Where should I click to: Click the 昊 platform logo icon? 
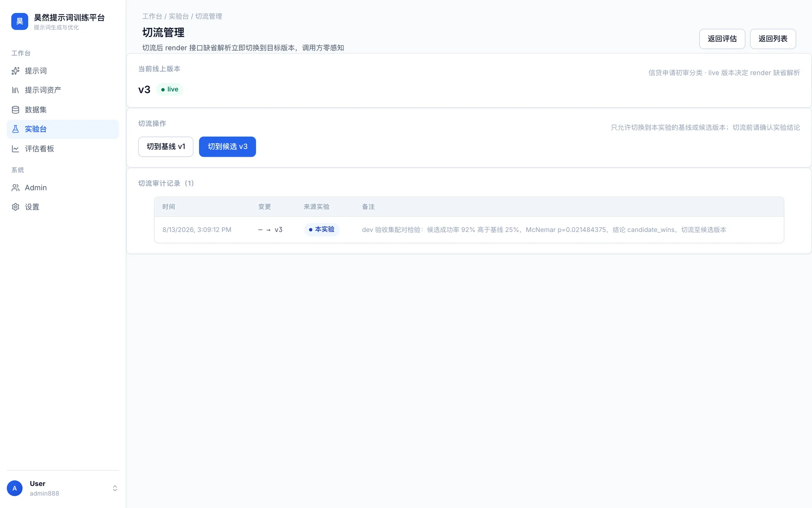[19, 22]
